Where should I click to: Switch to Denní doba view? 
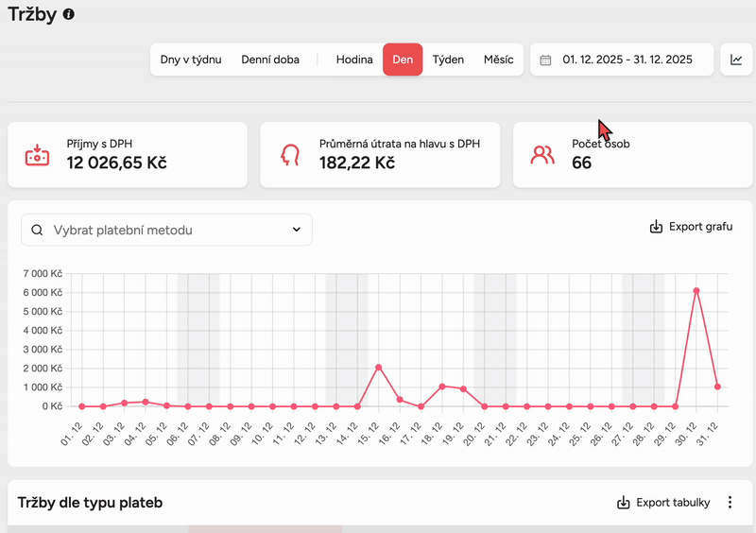point(270,60)
